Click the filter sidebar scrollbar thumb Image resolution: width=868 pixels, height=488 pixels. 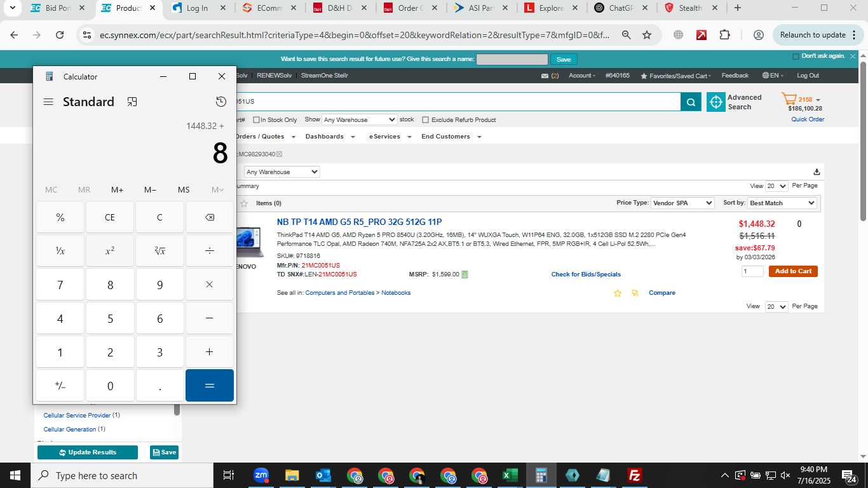pyautogui.click(x=177, y=410)
